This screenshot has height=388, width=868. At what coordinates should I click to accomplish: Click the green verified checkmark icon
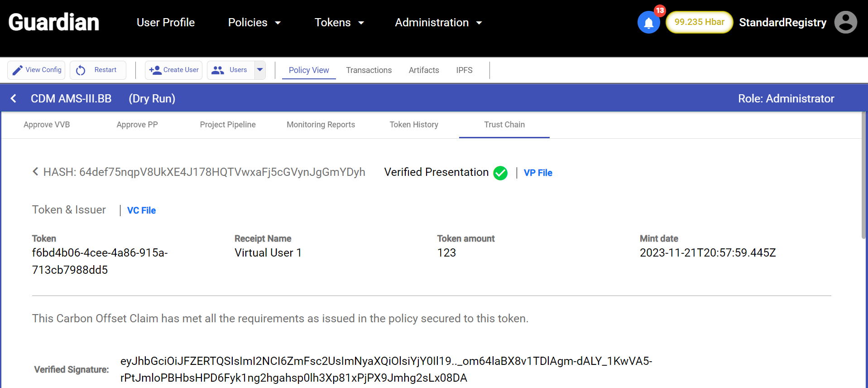coord(500,173)
